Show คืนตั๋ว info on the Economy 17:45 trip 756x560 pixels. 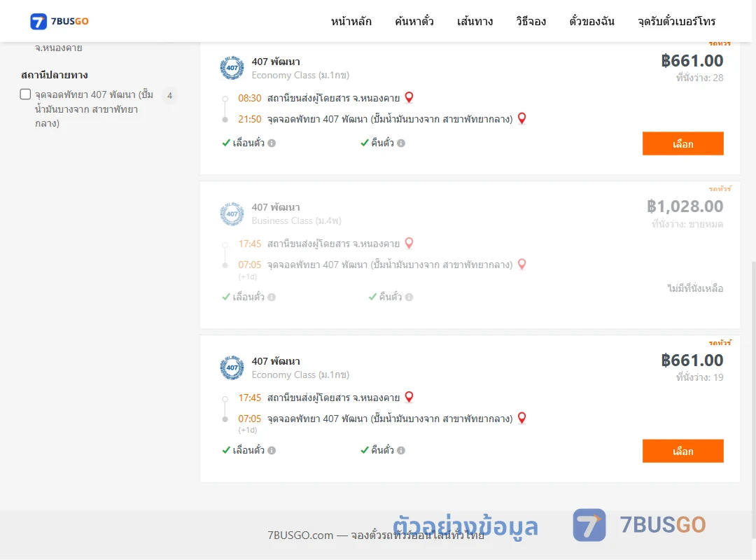401,451
